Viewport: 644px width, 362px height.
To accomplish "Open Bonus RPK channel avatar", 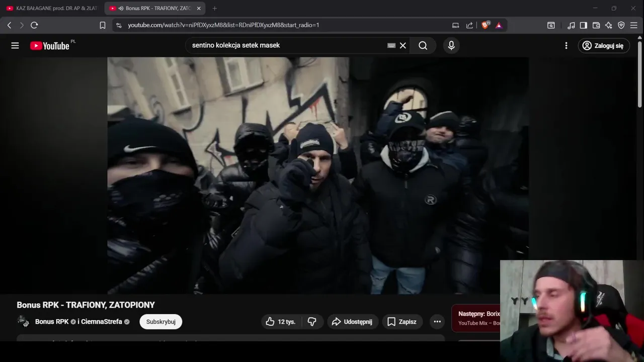I will pyautogui.click(x=23, y=322).
